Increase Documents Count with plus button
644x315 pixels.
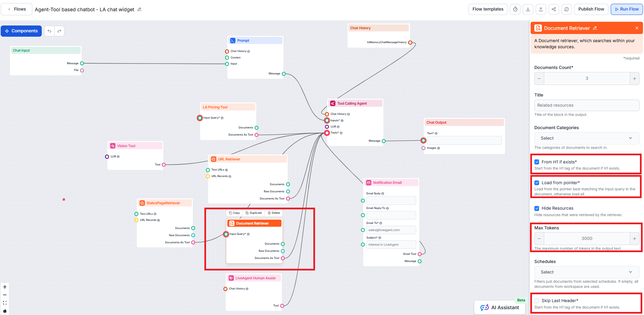click(x=634, y=78)
